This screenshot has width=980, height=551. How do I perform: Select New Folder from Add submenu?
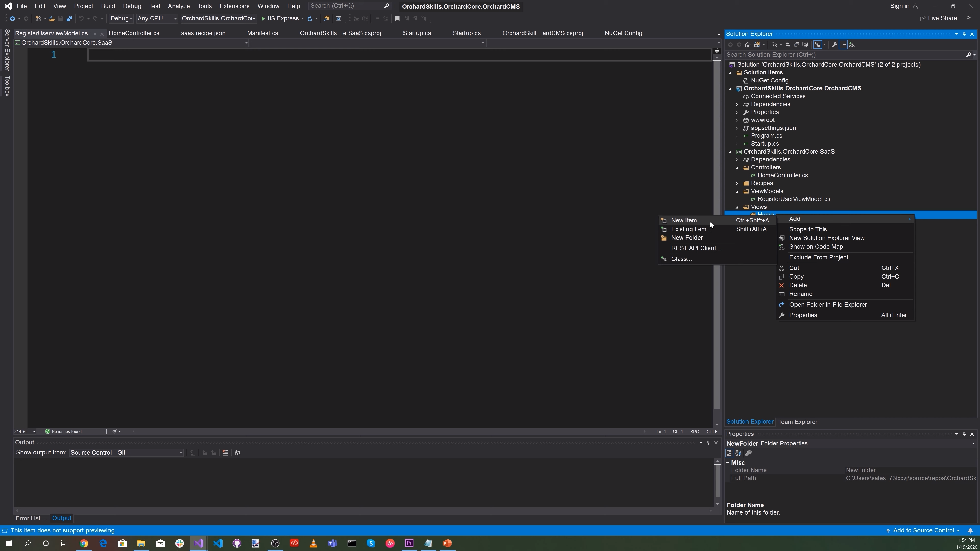pyautogui.click(x=717, y=238)
